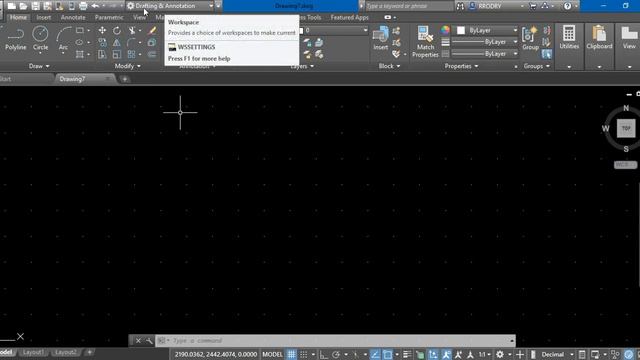Expand the Properties panel
The width and height of the screenshot is (640, 360).
[461, 66]
